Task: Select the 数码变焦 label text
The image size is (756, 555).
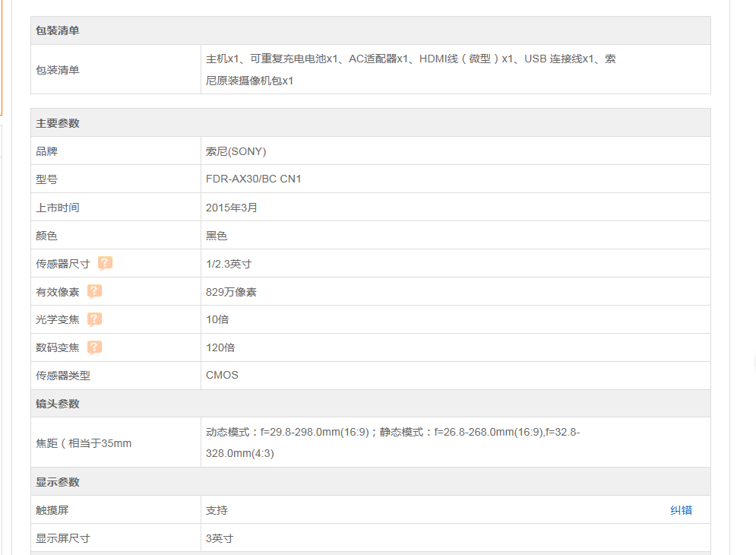Action: pyautogui.click(x=58, y=347)
